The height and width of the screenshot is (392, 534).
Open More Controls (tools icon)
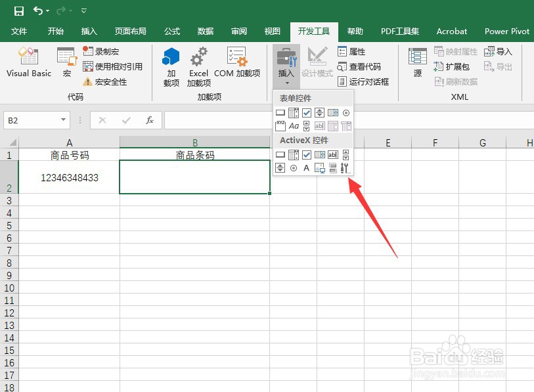click(345, 168)
